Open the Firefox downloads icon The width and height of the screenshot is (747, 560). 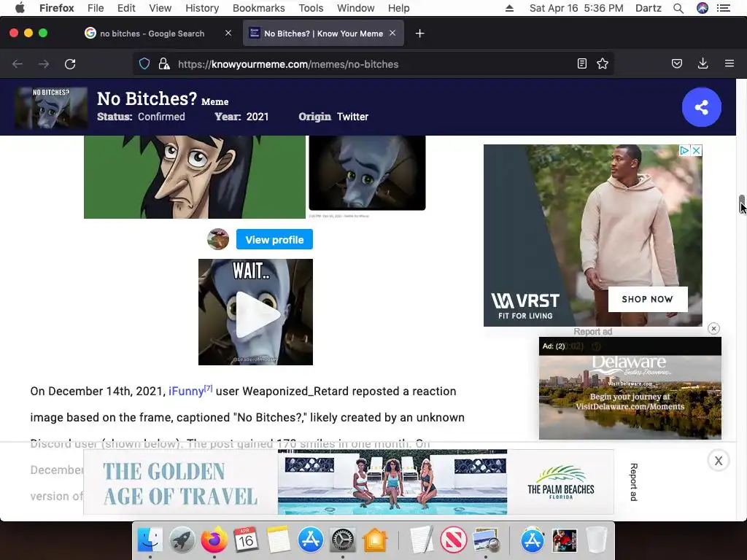click(703, 64)
